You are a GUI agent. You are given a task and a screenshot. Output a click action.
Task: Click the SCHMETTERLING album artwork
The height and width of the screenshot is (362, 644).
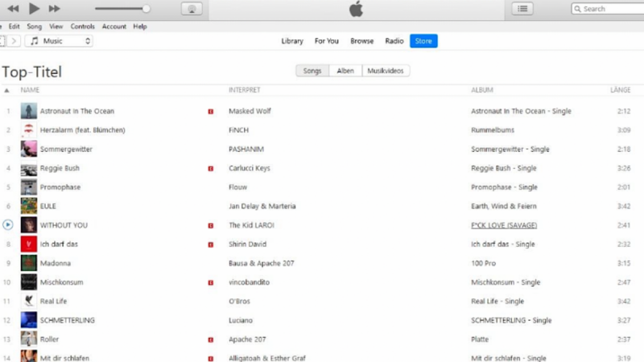click(29, 320)
